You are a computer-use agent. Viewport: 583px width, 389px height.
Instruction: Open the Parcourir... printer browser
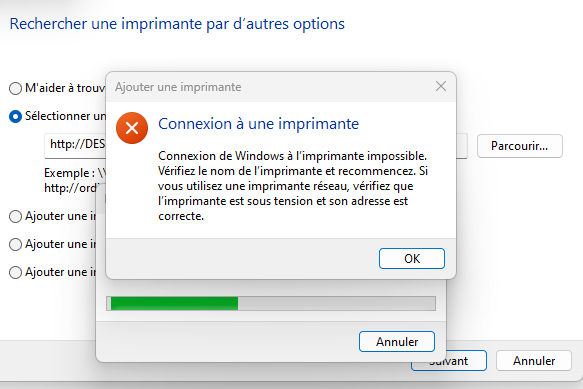coord(519,146)
